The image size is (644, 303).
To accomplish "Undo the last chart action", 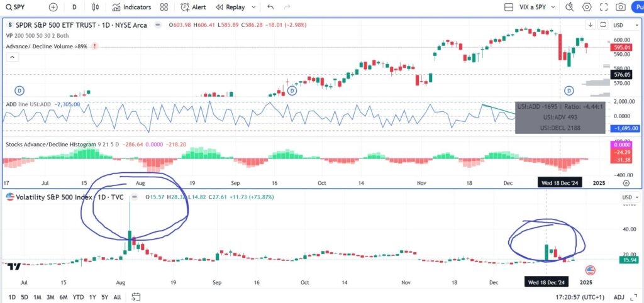I will point(270,7).
